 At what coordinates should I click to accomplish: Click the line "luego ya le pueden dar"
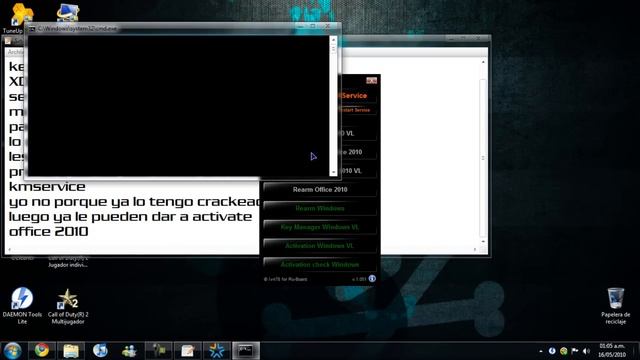point(130,216)
